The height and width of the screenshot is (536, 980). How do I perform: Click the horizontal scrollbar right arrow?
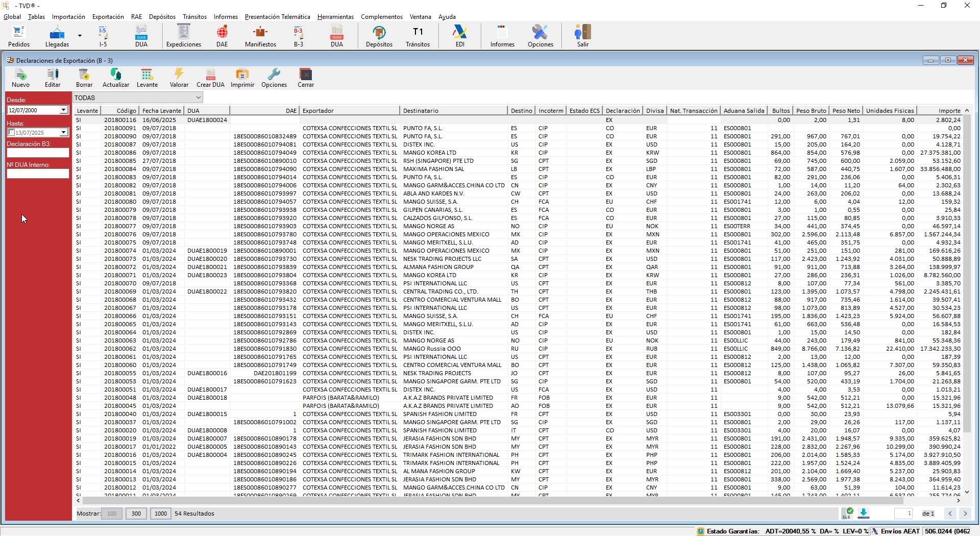point(958,501)
